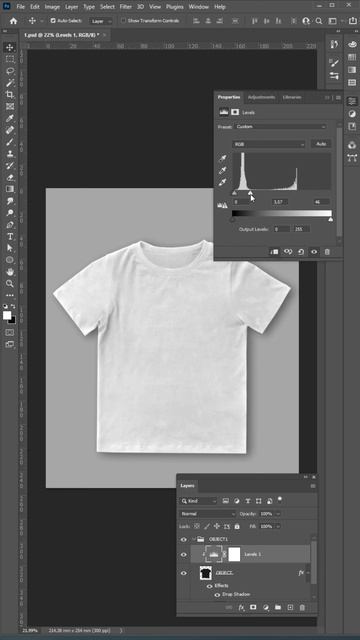Screen dimensions: 360x640
Task: Delete layer using Layers panel trash icon
Action: [x=302, y=607]
